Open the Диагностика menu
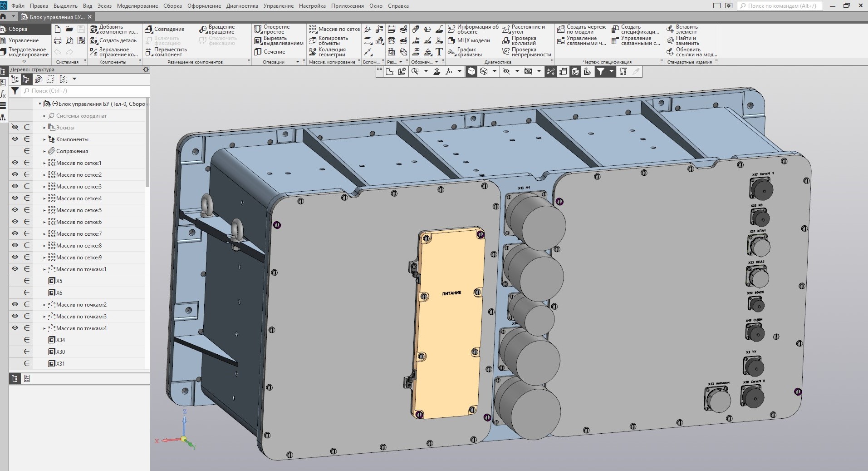Viewport: 868px width, 471px height. pyautogui.click(x=242, y=6)
